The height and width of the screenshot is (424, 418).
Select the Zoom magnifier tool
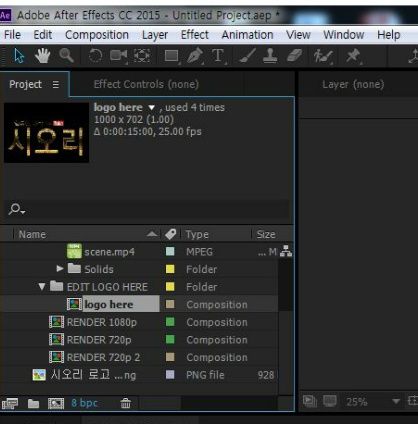66,55
